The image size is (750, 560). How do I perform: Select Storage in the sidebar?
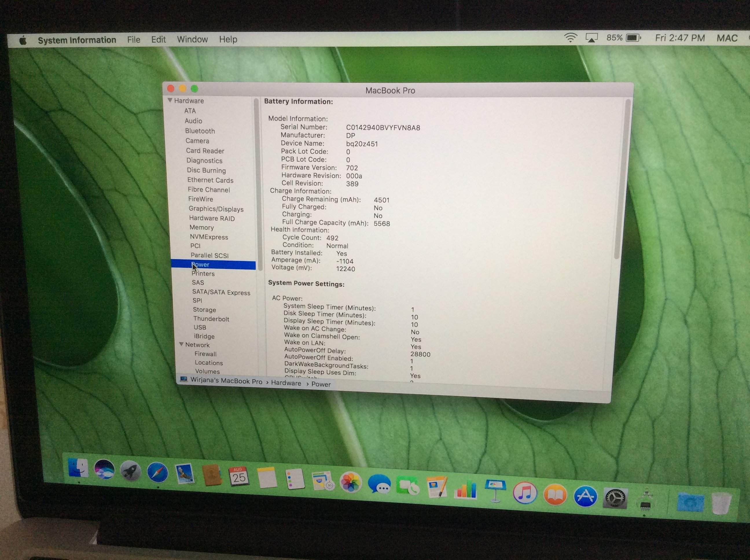pyautogui.click(x=205, y=310)
